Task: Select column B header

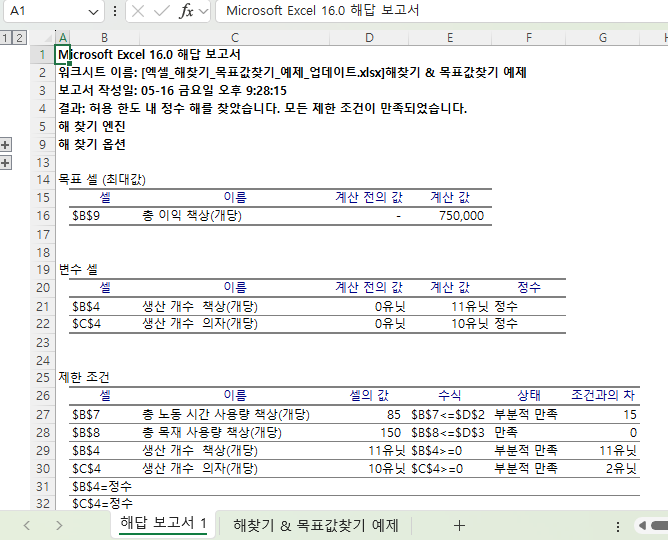Action: [104, 38]
